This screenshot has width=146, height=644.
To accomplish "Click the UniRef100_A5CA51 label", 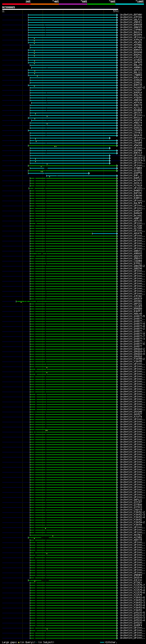I will [131, 42].
